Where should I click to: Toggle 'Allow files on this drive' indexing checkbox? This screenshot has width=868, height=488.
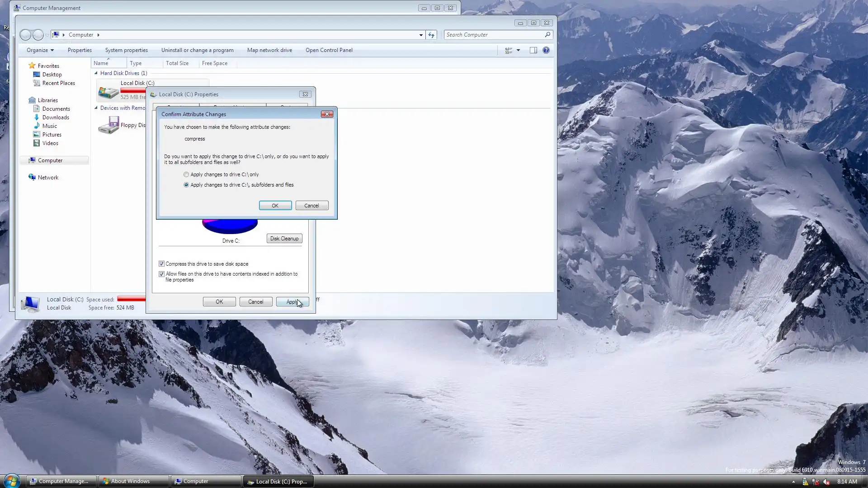tap(161, 274)
